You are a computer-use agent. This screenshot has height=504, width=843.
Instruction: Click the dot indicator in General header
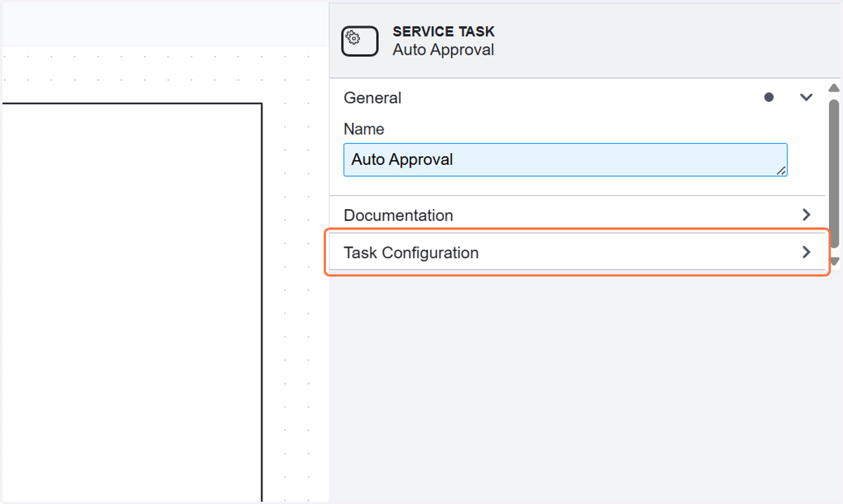(769, 98)
